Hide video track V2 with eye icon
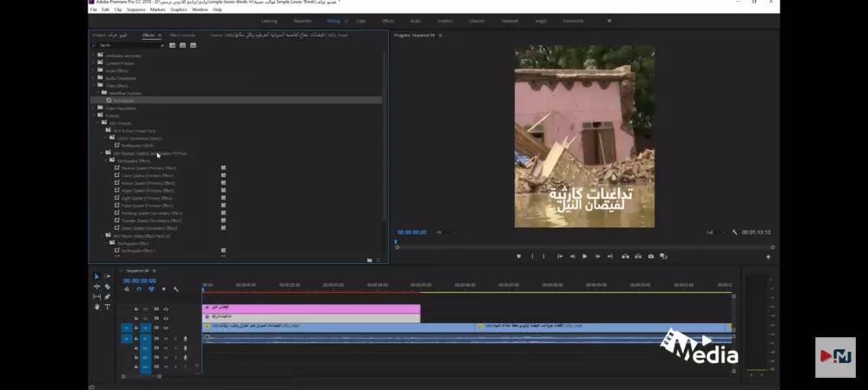 tap(166, 319)
